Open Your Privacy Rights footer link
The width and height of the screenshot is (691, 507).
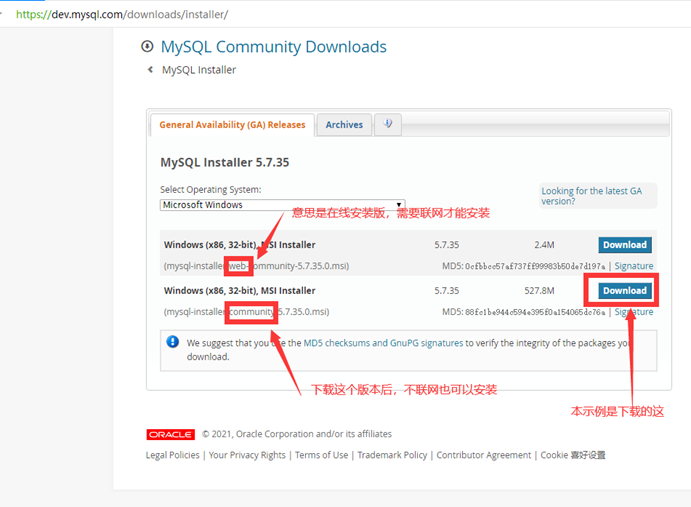click(247, 455)
